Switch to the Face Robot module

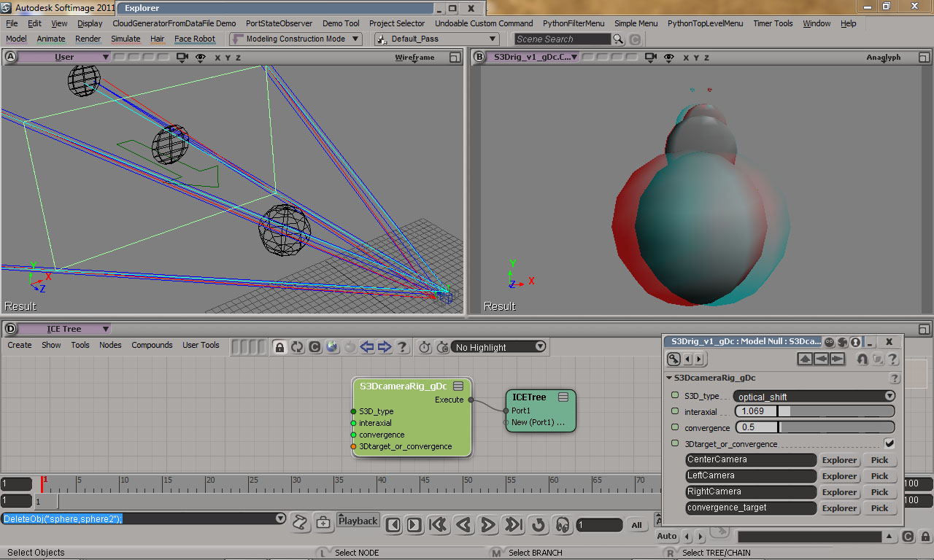point(195,39)
